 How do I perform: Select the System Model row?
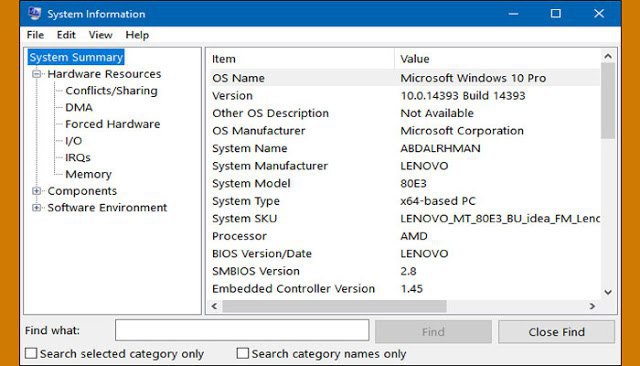pos(404,183)
